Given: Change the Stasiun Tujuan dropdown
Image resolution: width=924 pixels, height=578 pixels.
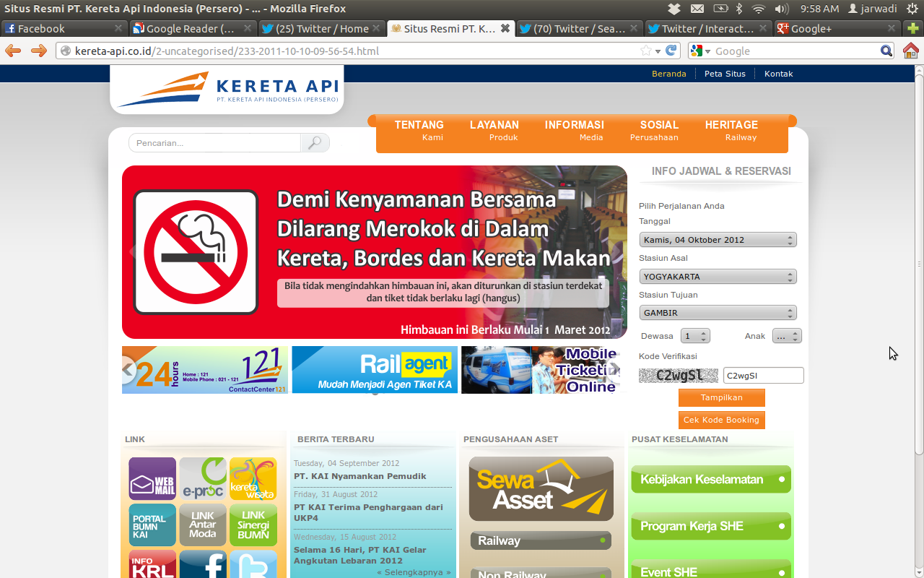Looking at the screenshot, I should tap(718, 314).
